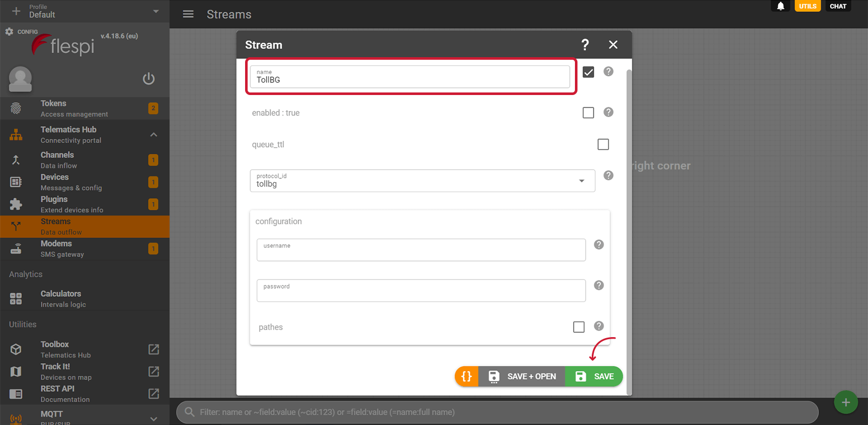
Task: Check the pathes checkbox
Action: click(x=578, y=327)
